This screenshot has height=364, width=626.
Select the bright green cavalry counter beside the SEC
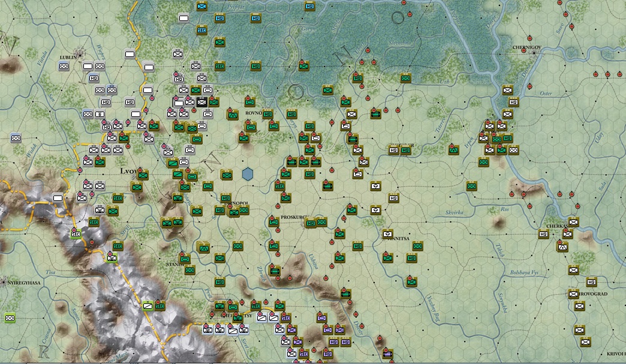pyautogui.click(x=148, y=306)
